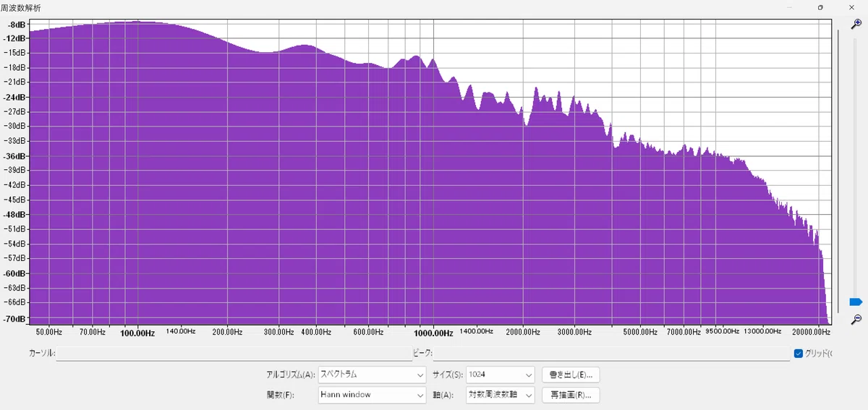Viewport: 868px width, 410px height.
Task: Click the 600.00Hz axis label
Action: pyautogui.click(x=368, y=332)
